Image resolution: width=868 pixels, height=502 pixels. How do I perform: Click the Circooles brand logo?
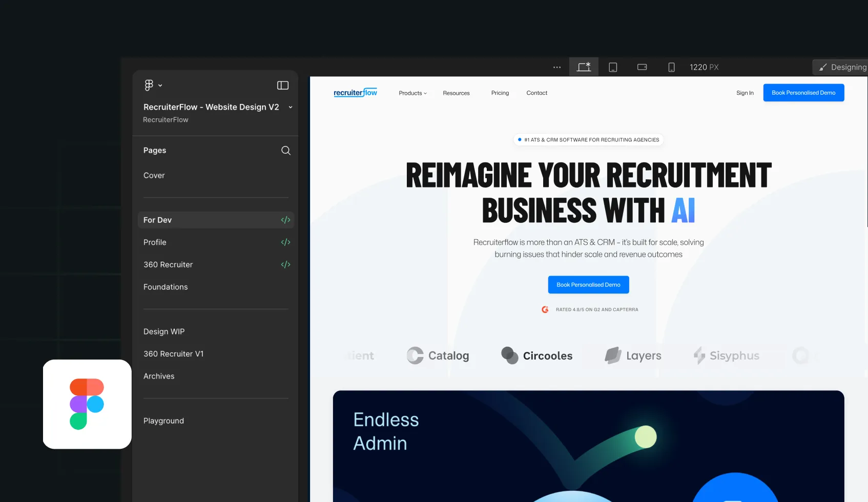[x=536, y=355]
